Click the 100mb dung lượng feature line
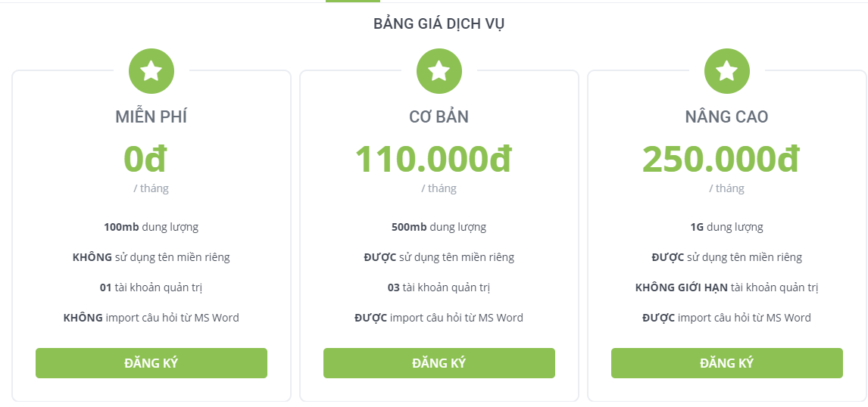 (151, 227)
